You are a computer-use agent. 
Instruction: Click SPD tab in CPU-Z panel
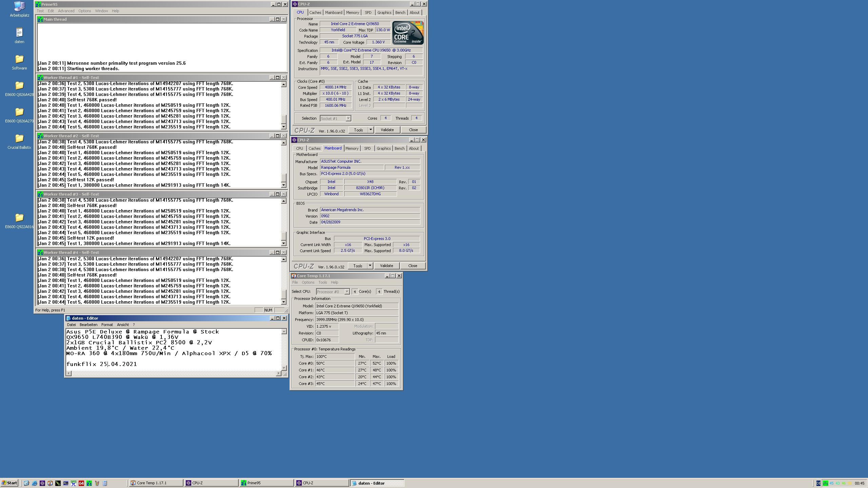point(367,13)
